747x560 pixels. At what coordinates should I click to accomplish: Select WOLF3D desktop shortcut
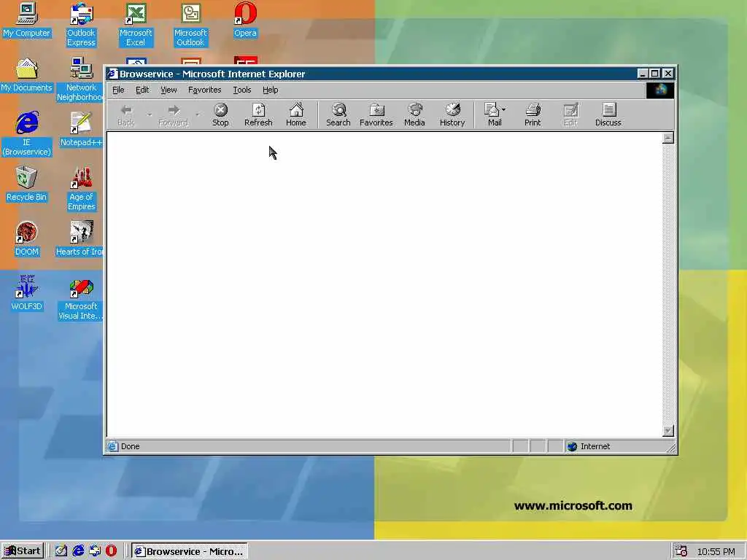[26, 293]
